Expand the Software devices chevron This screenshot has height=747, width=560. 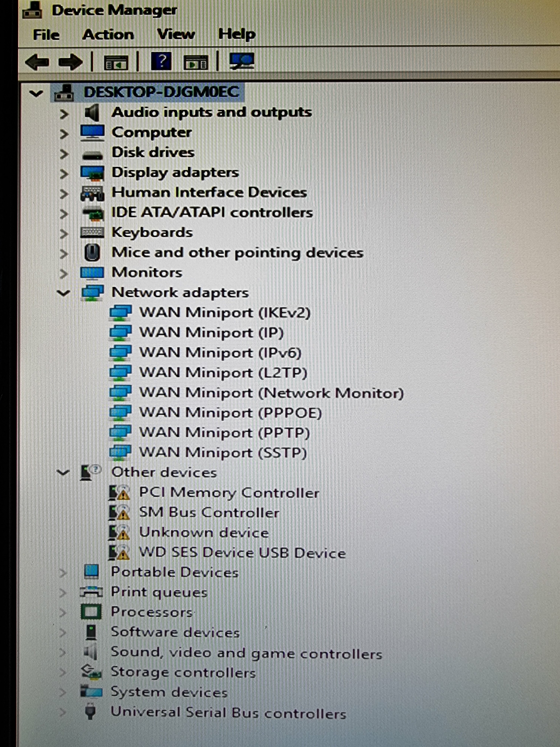point(63,632)
